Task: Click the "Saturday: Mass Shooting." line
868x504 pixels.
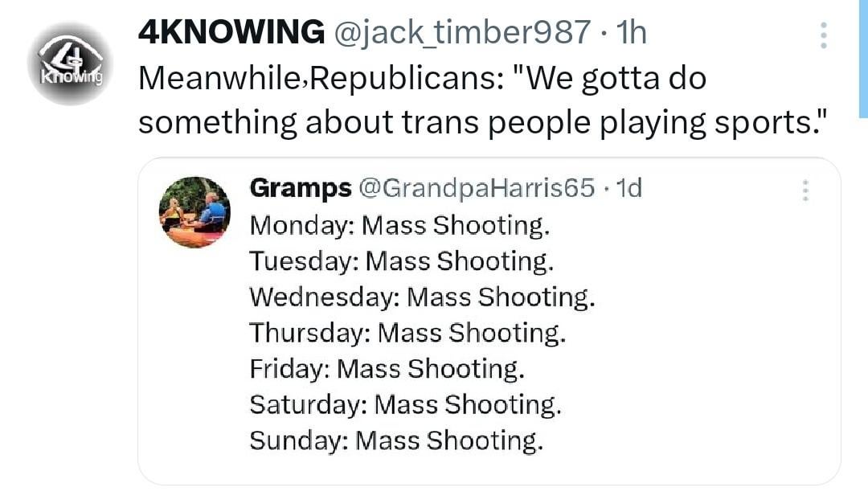Action: (x=405, y=404)
